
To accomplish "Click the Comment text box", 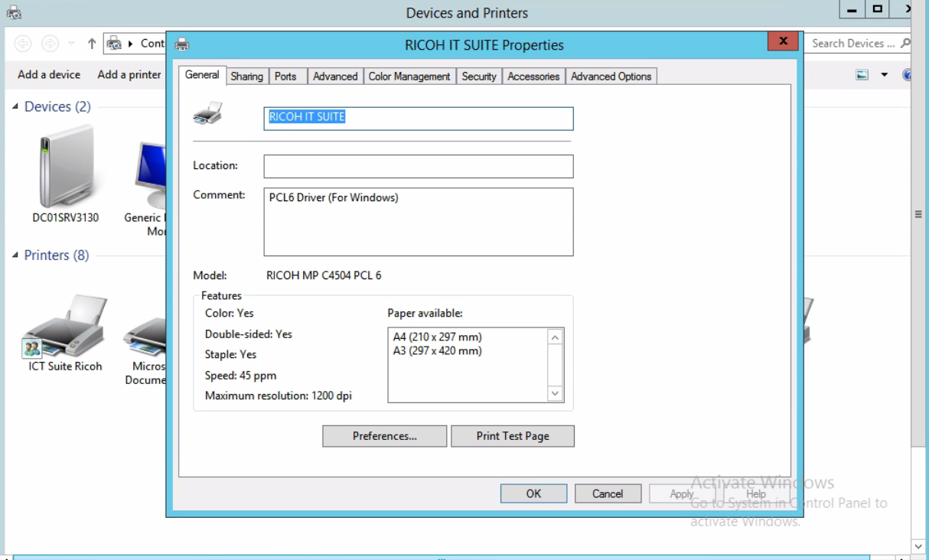I will (x=419, y=222).
